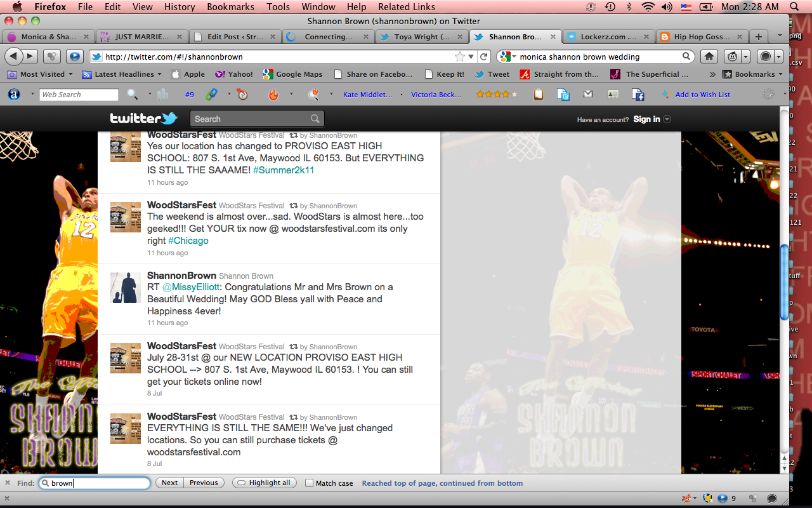Click the Twitter search magnifier icon

click(315, 119)
